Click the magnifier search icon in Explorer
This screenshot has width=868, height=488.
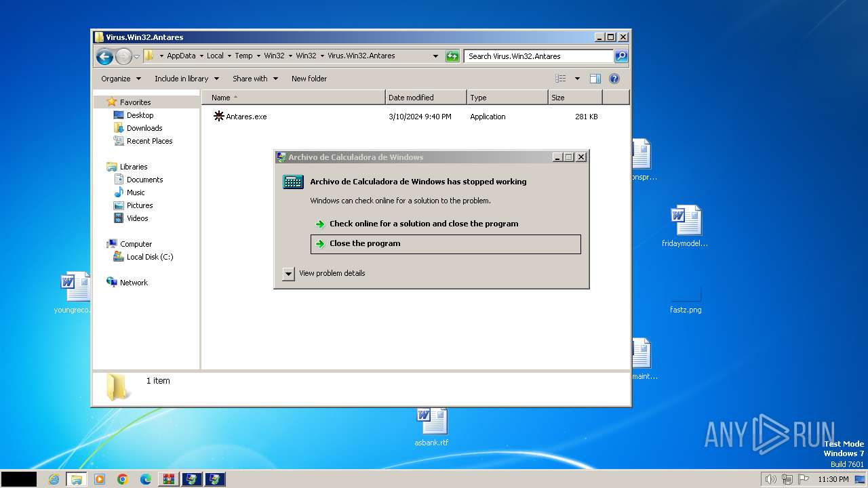coord(620,56)
